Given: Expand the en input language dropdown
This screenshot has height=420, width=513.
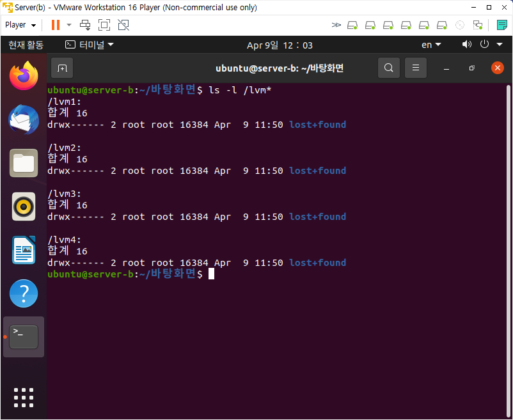Looking at the screenshot, I should pos(431,45).
